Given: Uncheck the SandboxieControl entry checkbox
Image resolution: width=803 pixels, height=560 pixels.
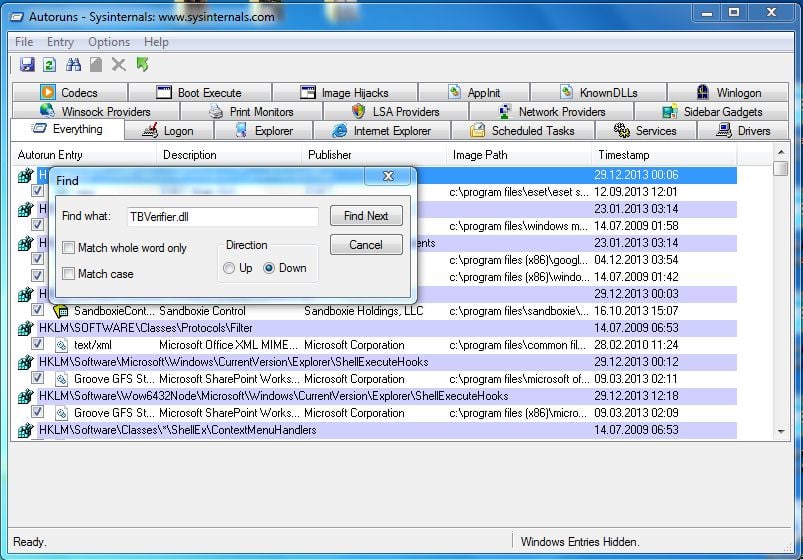Looking at the screenshot, I should tap(37, 309).
